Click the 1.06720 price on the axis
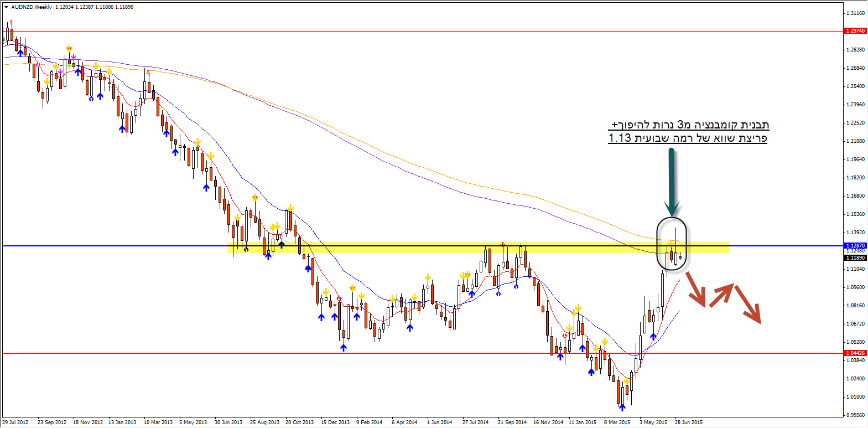 pos(855,324)
